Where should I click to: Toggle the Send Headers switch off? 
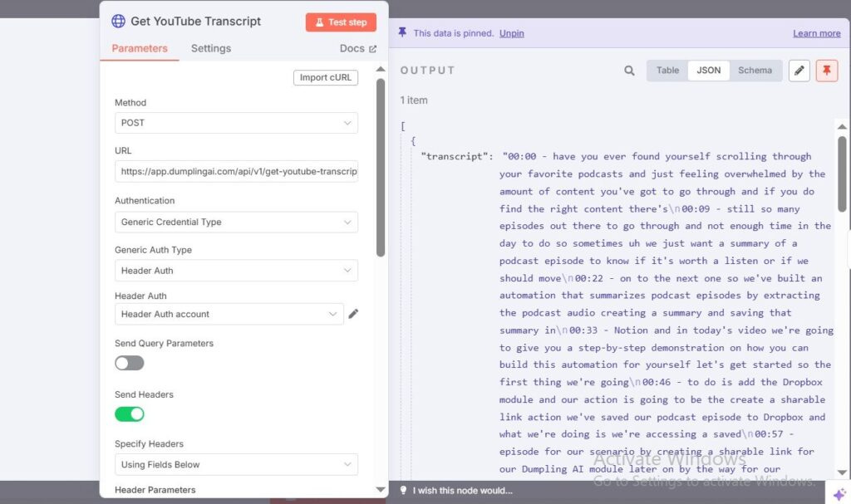[129, 414]
